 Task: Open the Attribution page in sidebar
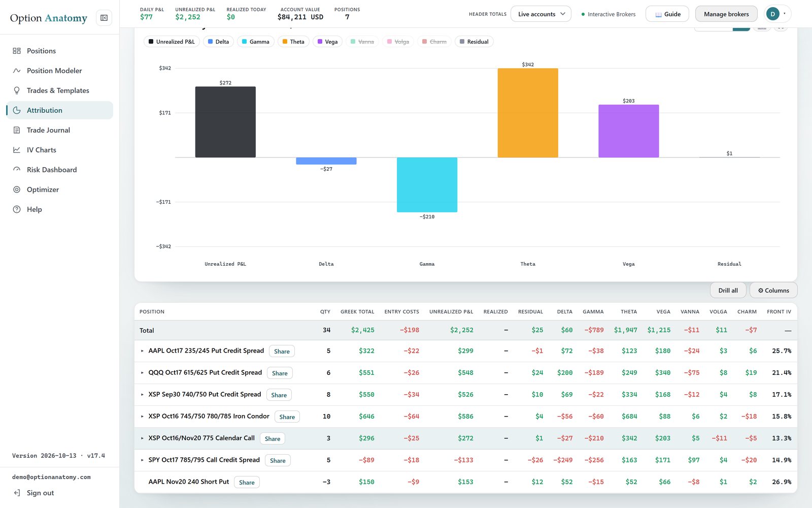coord(60,110)
